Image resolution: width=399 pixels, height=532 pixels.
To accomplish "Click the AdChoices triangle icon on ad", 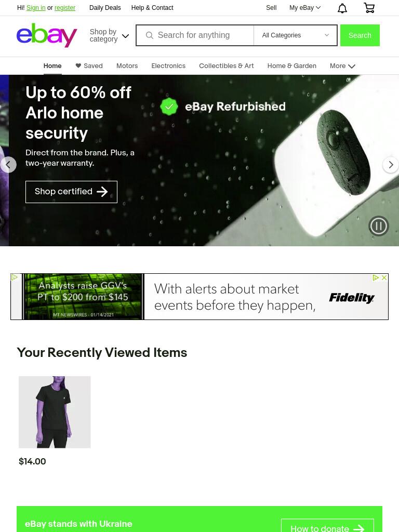I will click(376, 277).
